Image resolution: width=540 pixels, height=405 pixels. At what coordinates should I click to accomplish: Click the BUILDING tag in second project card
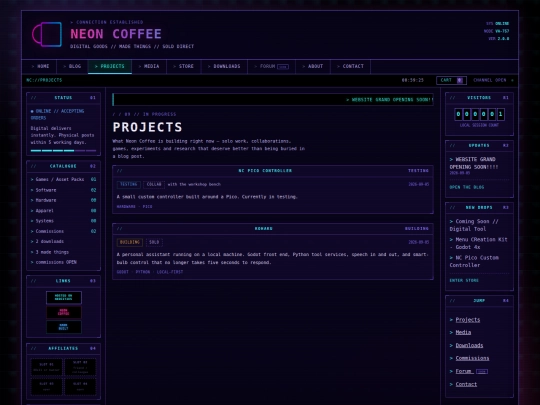tap(130, 242)
